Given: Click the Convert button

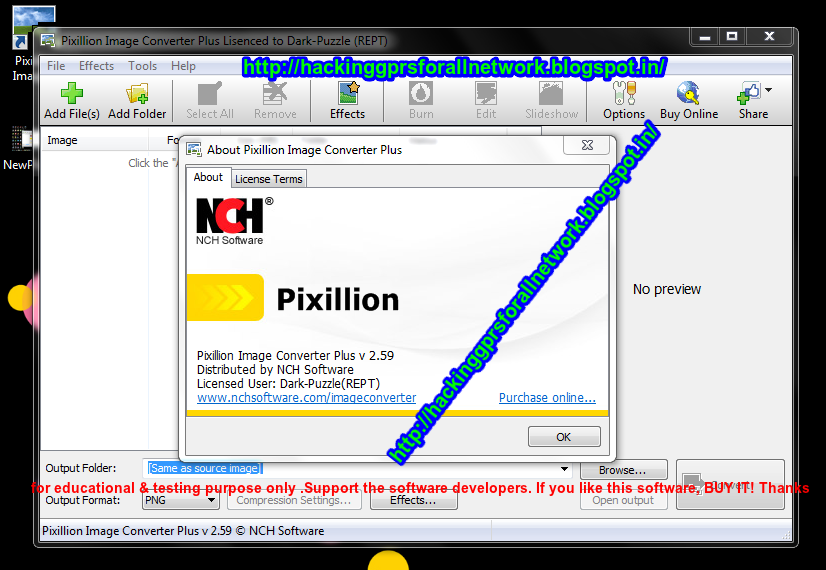Looking at the screenshot, I should coord(730,484).
